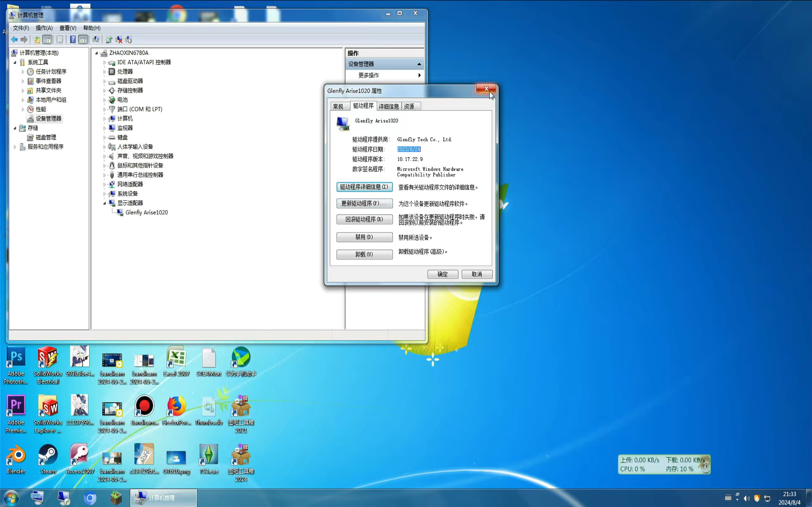Click Scan for hardware changes icon
Screen dimensions: 812x507
click(x=96, y=40)
